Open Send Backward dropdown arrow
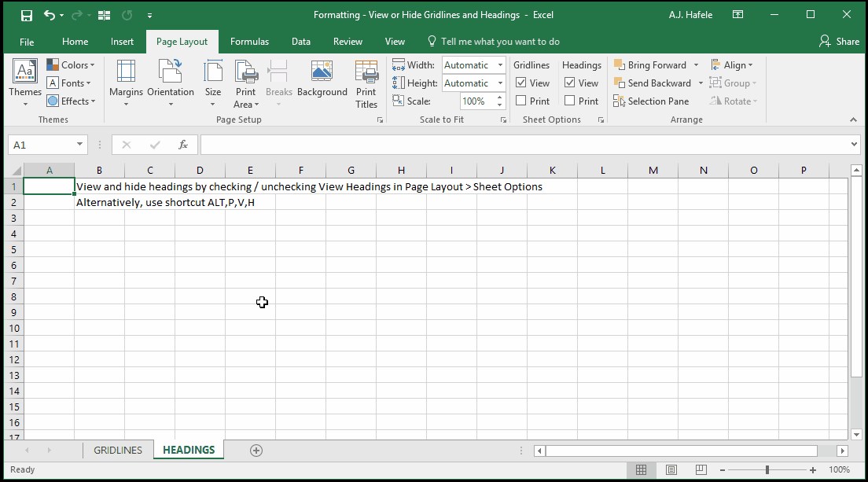The height and width of the screenshot is (482, 868). pos(701,83)
